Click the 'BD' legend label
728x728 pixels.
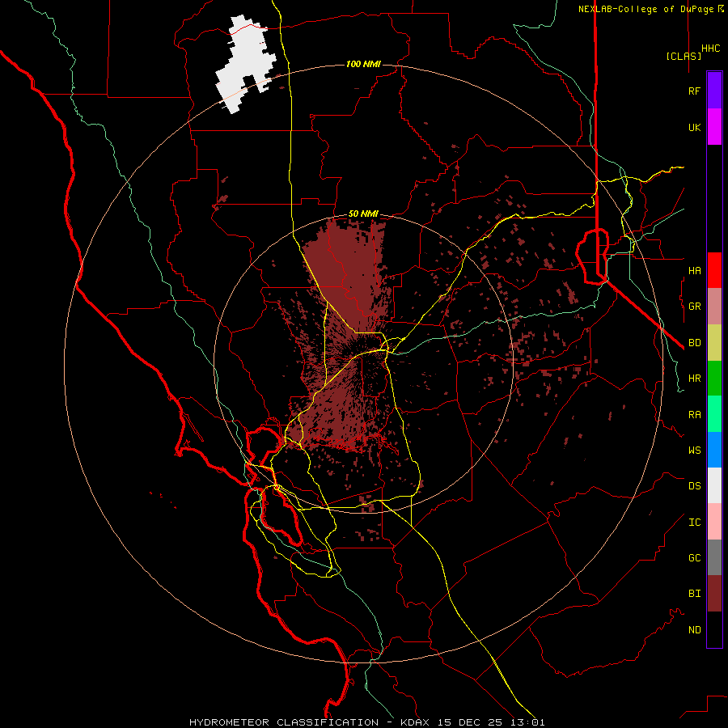coord(694,343)
